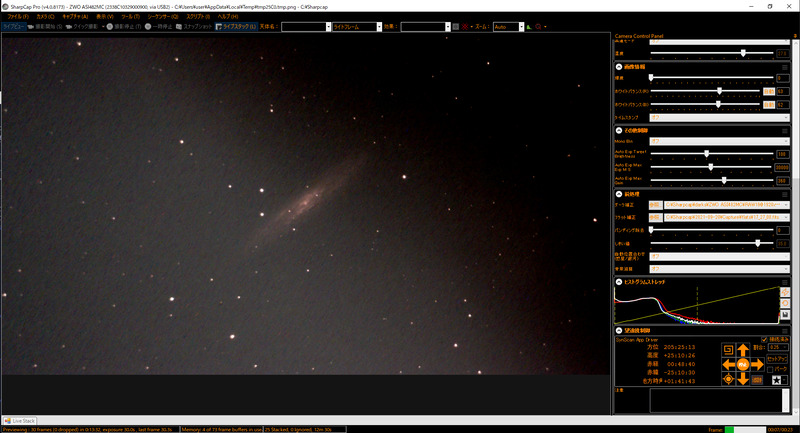
Task: Toggle the ライブスタック live stack button
Action: tap(236, 27)
